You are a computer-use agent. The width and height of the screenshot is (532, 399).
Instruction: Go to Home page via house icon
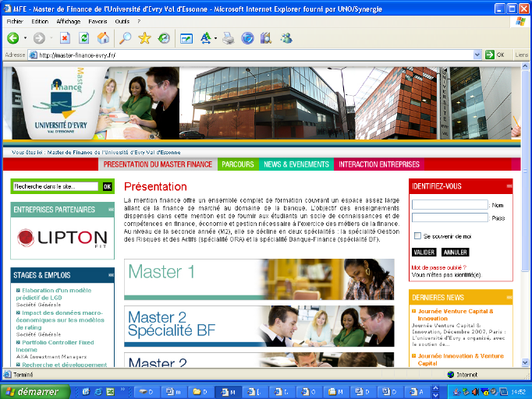pyautogui.click(x=103, y=38)
